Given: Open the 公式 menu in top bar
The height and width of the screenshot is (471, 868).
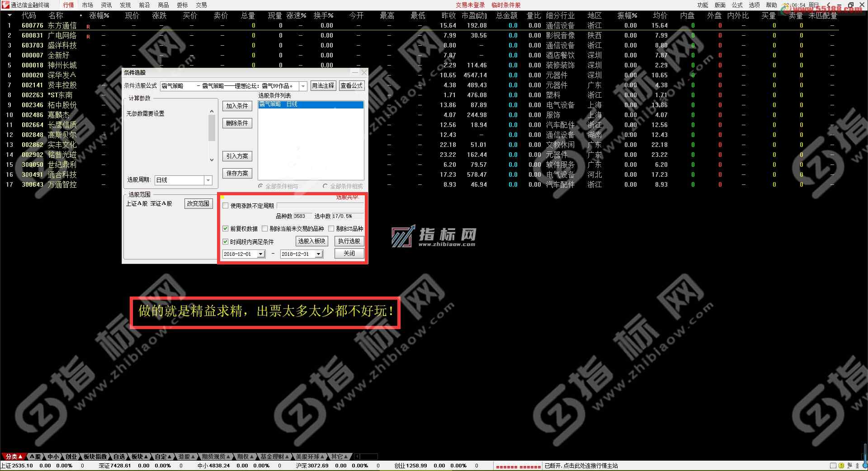Looking at the screenshot, I should [737, 5].
